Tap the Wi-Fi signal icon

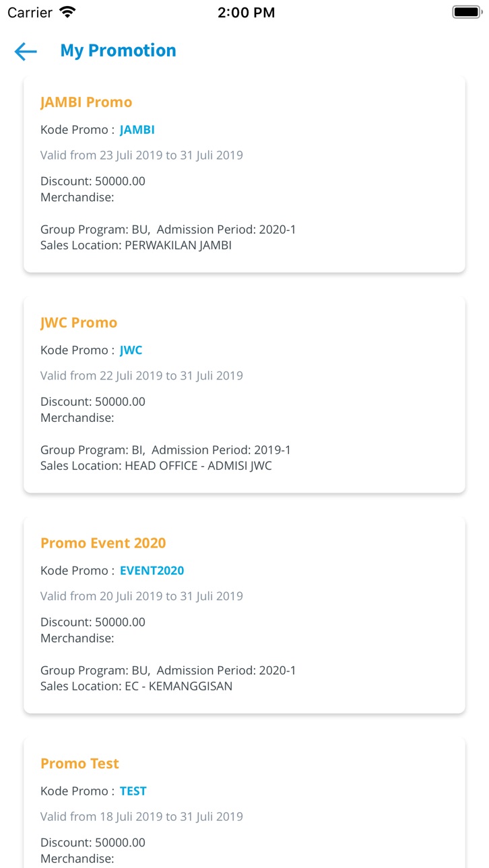67,12
